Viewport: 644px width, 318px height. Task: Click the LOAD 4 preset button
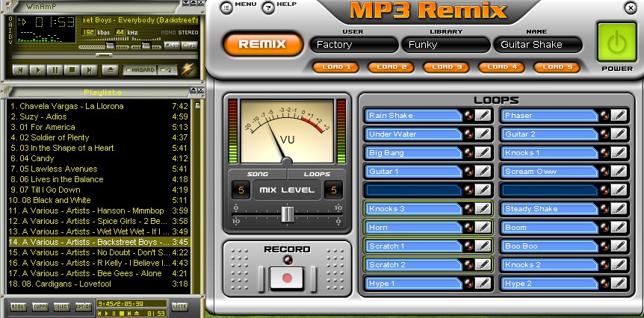point(501,67)
